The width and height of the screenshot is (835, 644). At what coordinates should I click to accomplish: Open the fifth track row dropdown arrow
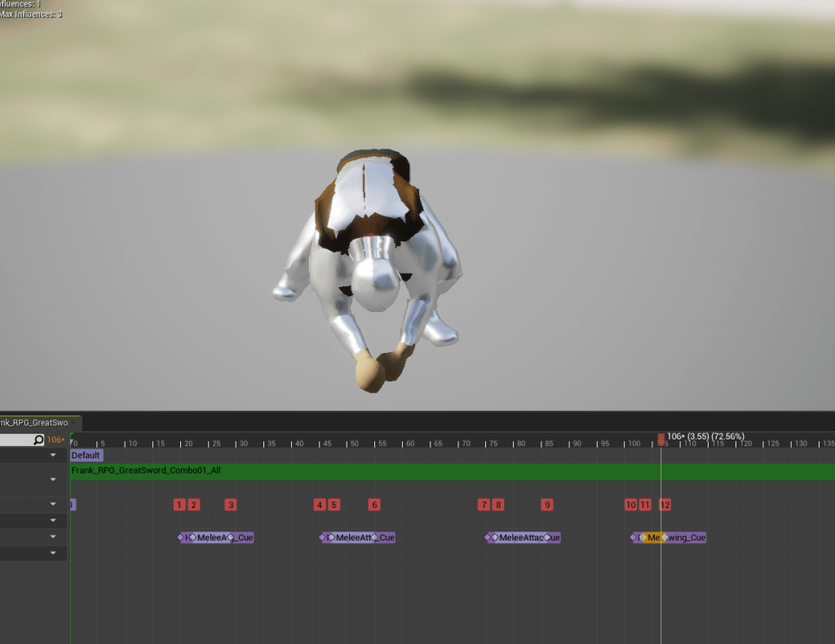pos(53,537)
